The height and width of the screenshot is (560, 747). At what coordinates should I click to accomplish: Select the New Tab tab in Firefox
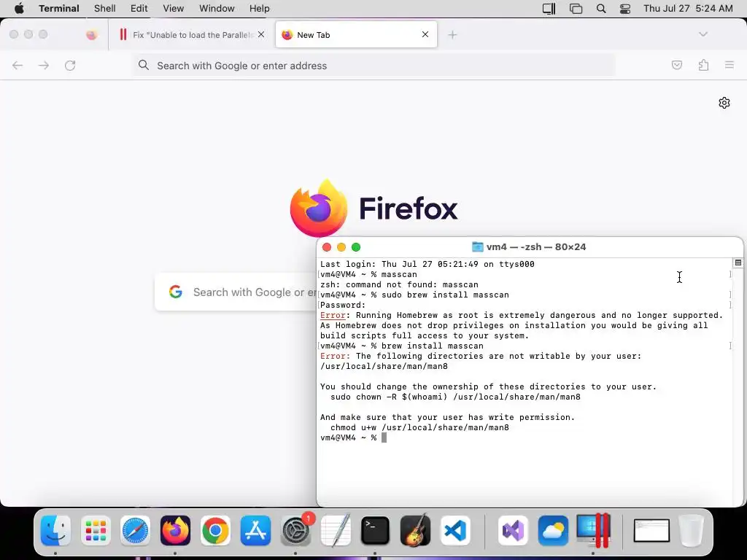(x=356, y=34)
